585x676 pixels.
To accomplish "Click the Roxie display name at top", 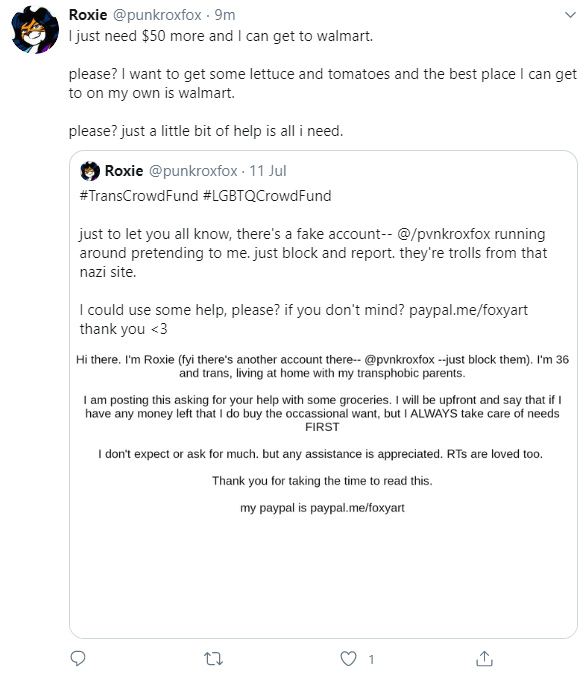I will click(x=88, y=15).
